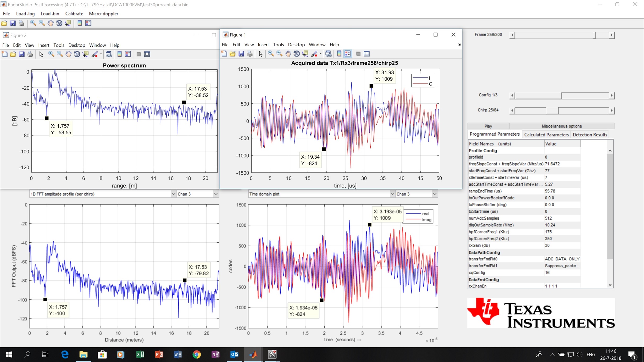Select rotate 3D tool in main RadarStudio toolbar
Viewport: 644px width, 362px height.
[59, 23]
